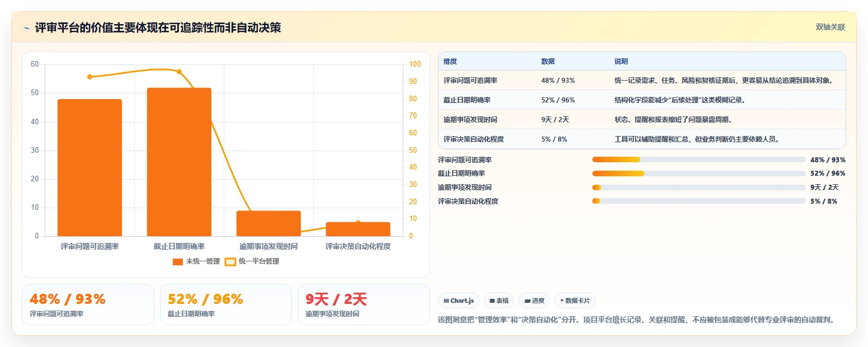Click the 评审问题可追溯率 orange bar
This screenshot has width=868, height=347.
(x=89, y=168)
